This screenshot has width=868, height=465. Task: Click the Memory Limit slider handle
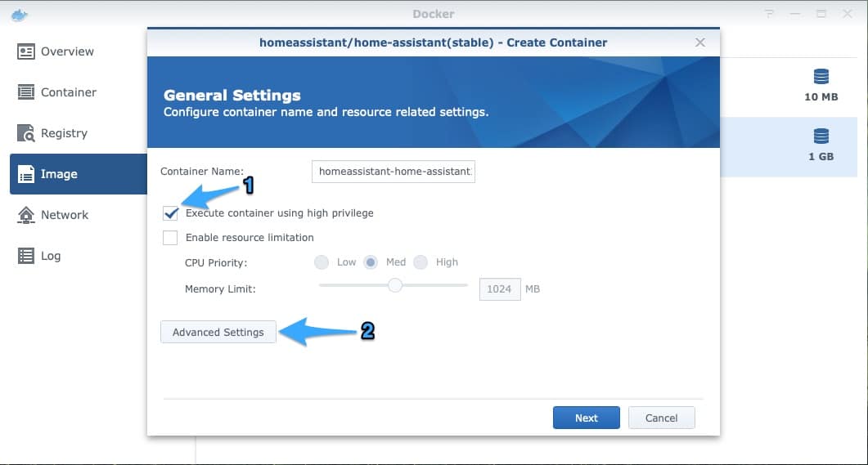click(x=395, y=285)
